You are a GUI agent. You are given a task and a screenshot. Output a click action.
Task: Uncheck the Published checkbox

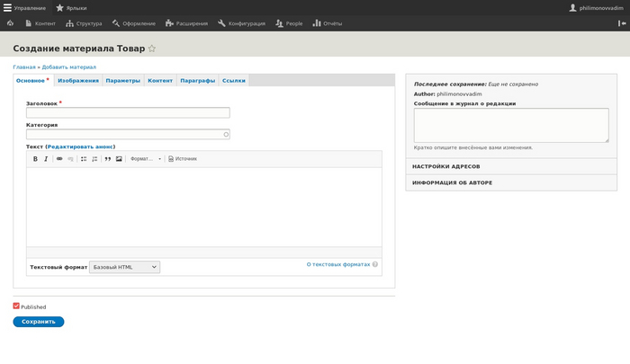[x=16, y=306]
